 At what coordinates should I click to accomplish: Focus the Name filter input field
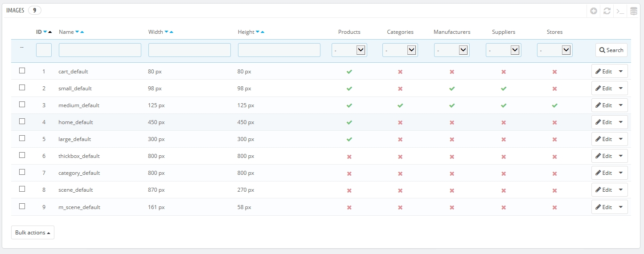(100, 50)
